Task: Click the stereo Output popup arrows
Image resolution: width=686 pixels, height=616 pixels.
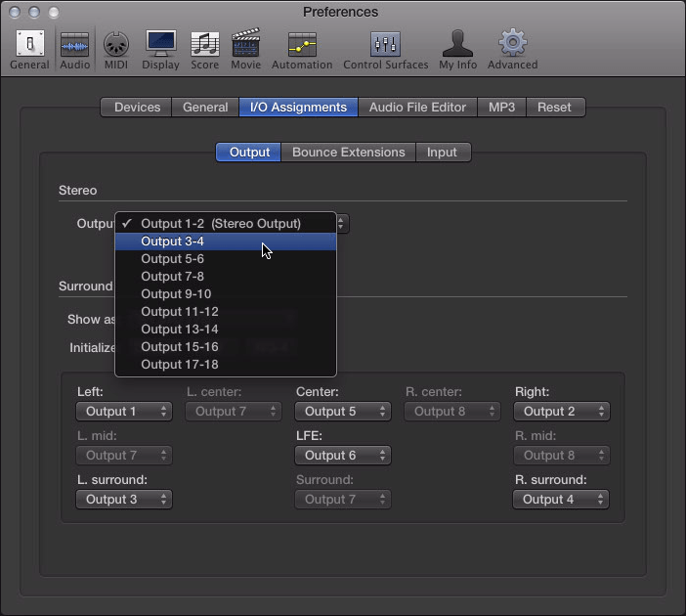Action: [x=342, y=224]
